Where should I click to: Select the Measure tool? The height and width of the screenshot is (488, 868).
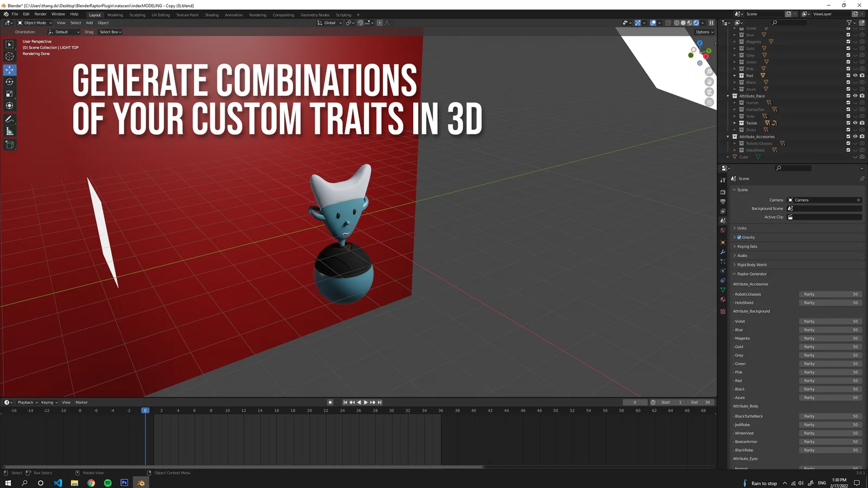pyautogui.click(x=9, y=130)
